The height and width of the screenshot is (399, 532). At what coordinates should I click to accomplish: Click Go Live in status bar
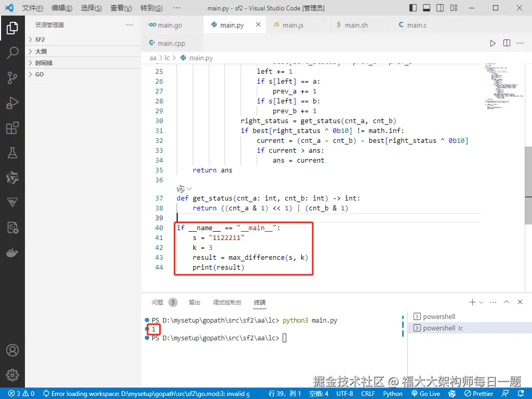[426, 394]
